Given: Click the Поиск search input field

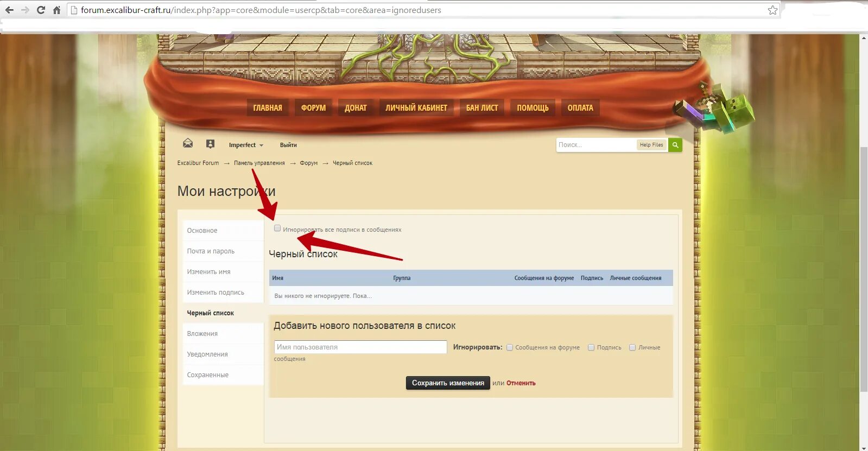Looking at the screenshot, I should 596,145.
